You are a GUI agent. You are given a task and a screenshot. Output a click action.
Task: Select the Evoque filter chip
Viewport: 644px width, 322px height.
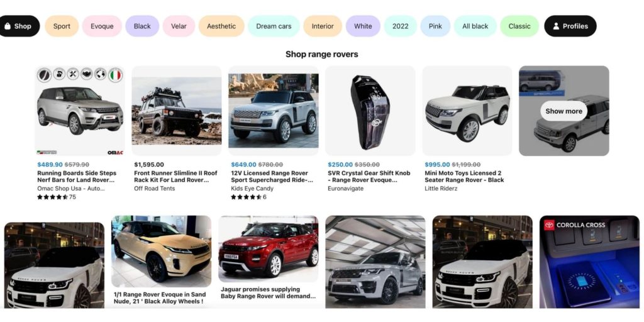[102, 26]
